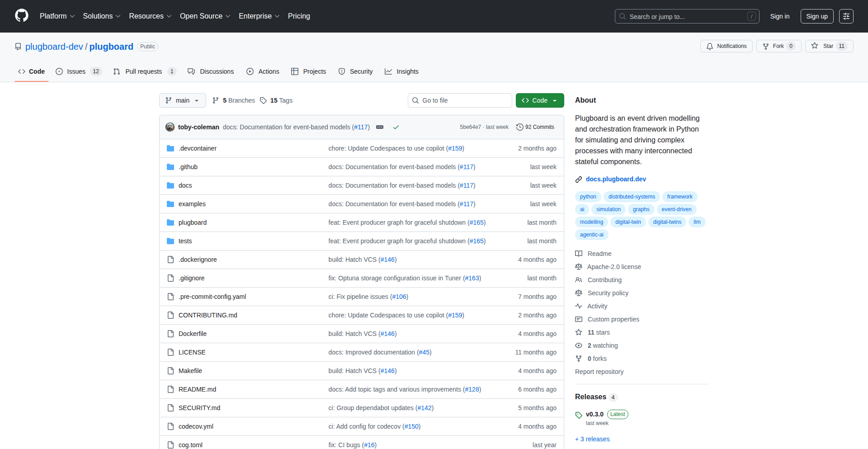Open the Pull requests tab
This screenshot has width=868, height=449.
click(144, 71)
